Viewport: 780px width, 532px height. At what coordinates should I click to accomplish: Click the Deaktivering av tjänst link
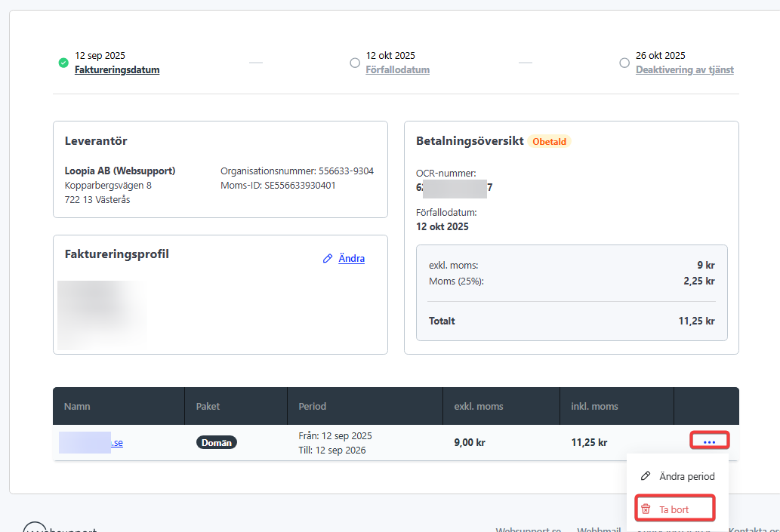pos(684,70)
